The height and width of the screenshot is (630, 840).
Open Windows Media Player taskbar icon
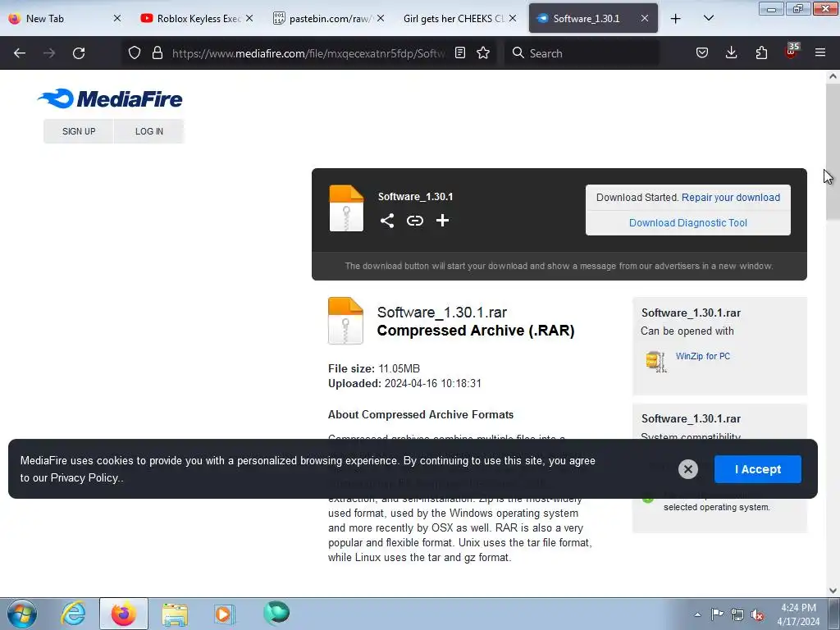(x=224, y=614)
